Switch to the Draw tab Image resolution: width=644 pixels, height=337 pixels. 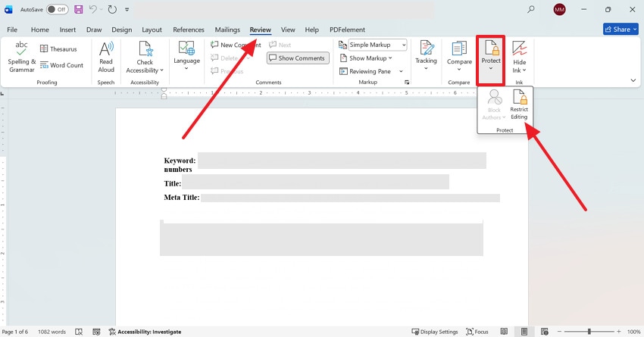point(94,30)
